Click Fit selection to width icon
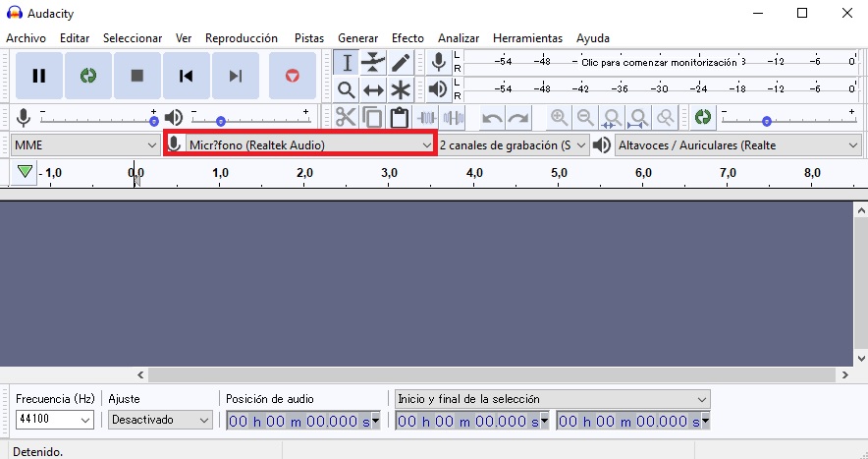Screen dimensions: 868x459 point(612,118)
